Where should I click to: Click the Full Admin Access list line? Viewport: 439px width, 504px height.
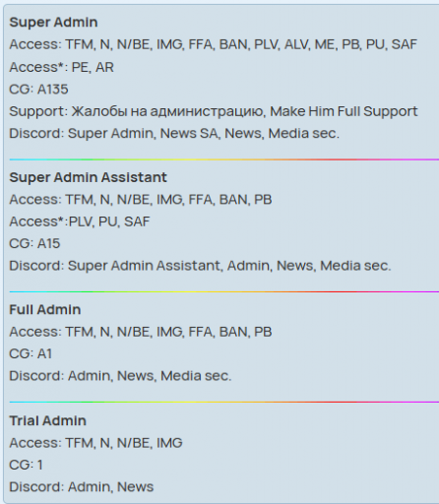(141, 332)
